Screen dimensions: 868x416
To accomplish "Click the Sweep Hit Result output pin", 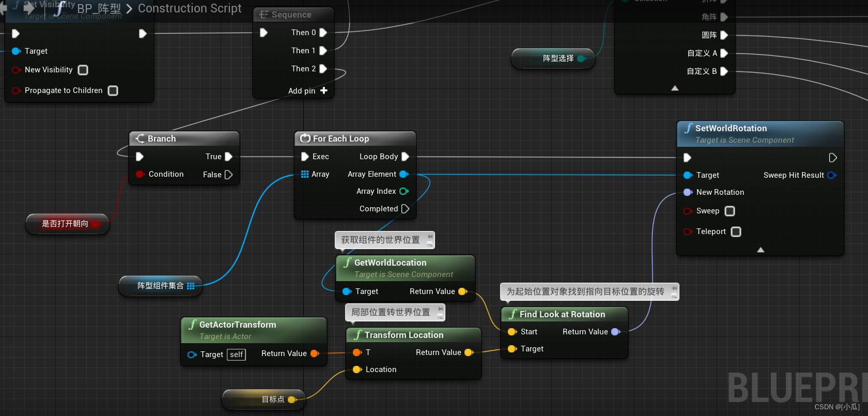I will [x=832, y=175].
